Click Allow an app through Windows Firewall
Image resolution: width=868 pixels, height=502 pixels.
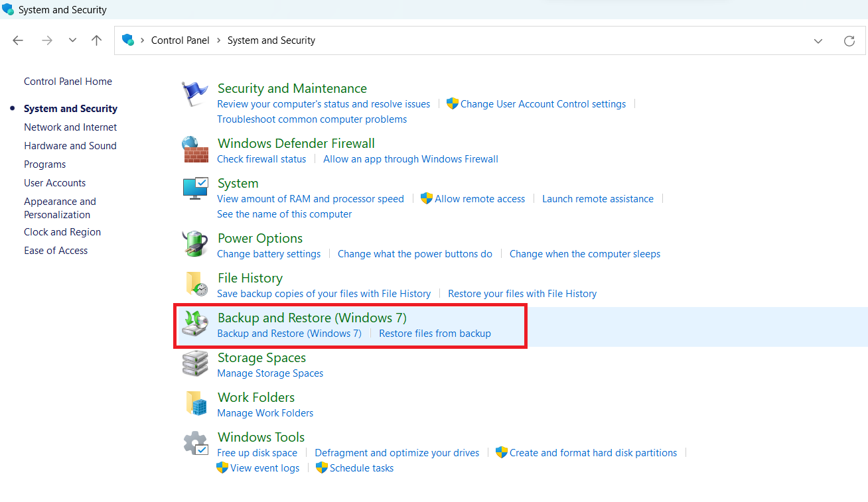click(x=411, y=159)
